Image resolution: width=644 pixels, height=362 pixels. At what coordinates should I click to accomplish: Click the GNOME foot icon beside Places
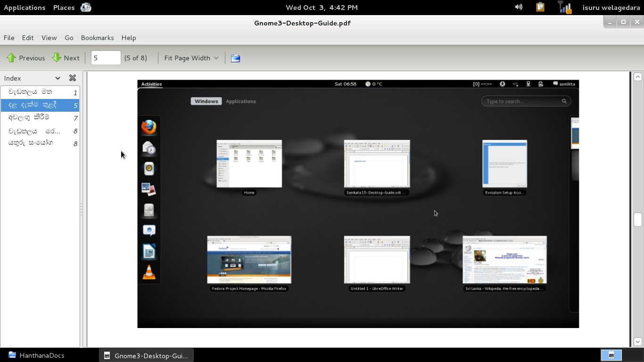(x=86, y=7)
